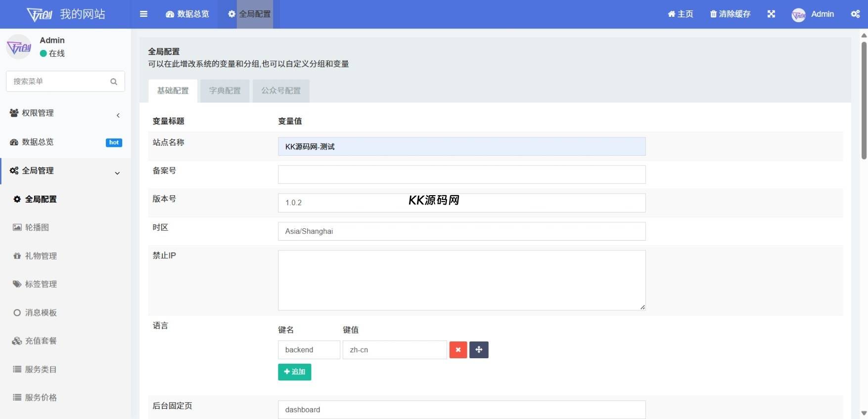Viewport: 868px width, 419px height.
Task: Open 轮播图 in the sidebar
Action: pos(37,228)
